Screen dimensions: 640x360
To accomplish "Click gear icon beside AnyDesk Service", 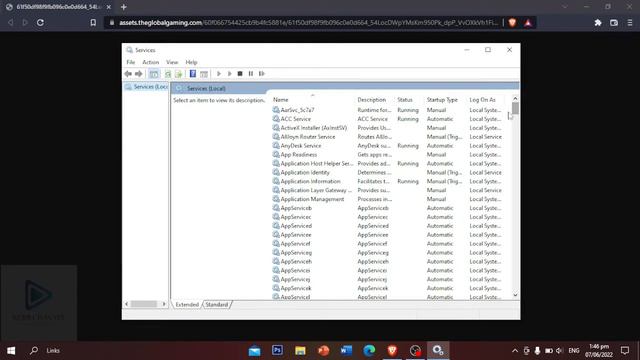I will coord(276,145).
